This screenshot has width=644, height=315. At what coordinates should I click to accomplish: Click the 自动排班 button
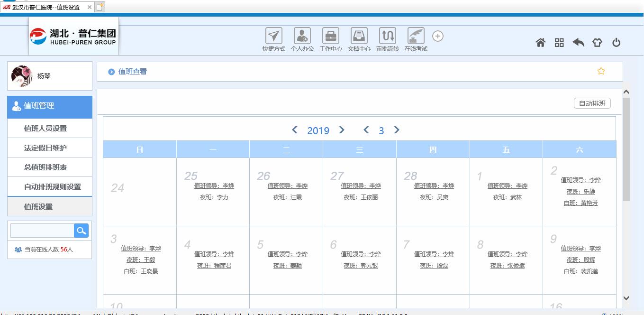[x=592, y=103]
